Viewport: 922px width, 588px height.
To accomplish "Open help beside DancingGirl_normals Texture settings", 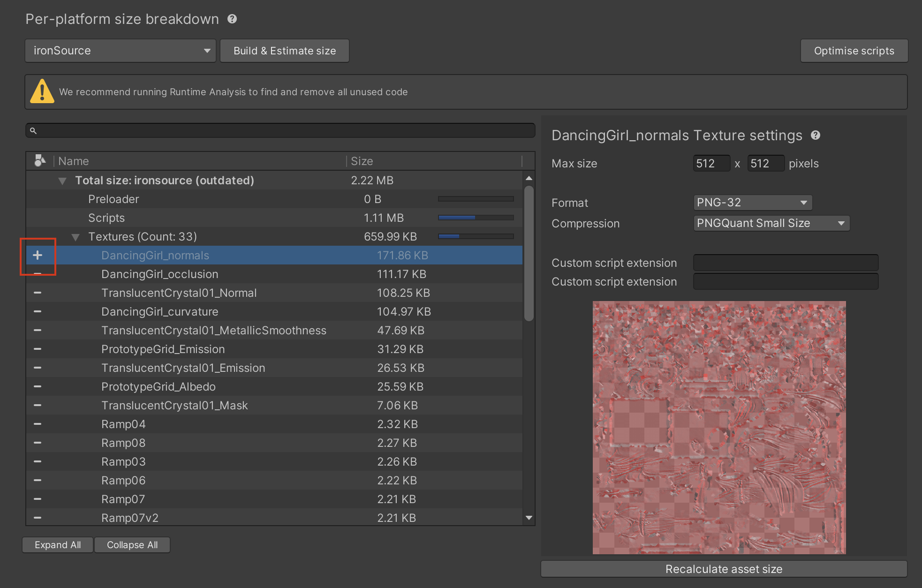I will [816, 136].
